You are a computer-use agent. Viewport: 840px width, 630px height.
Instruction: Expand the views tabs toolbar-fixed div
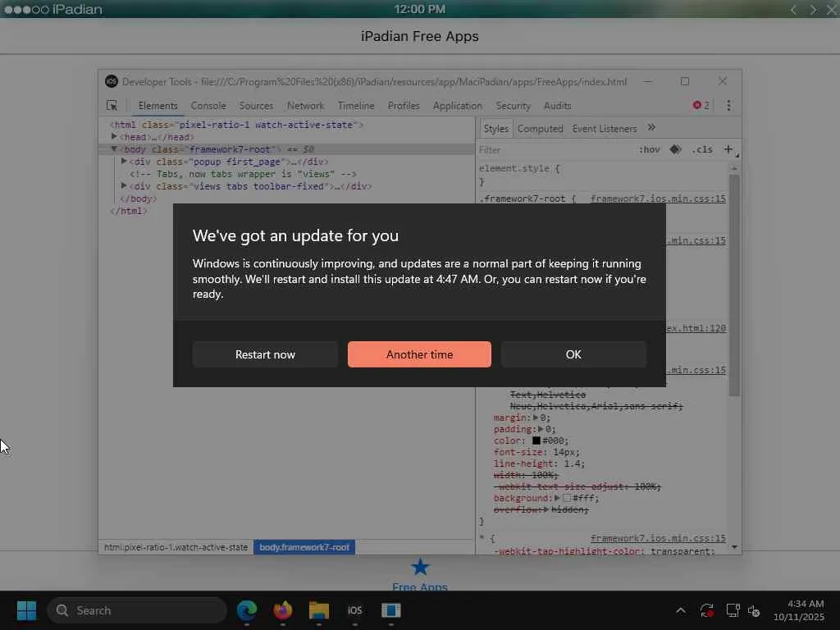pos(124,186)
